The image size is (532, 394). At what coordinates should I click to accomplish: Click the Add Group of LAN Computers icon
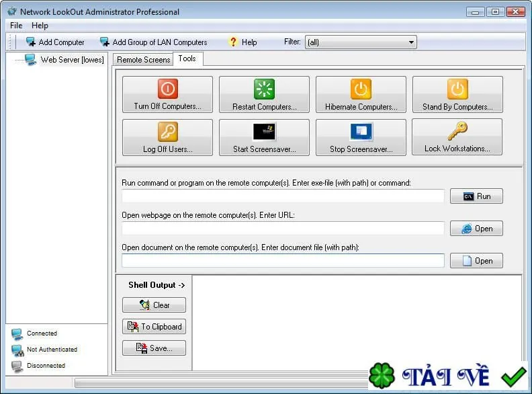pyautogui.click(x=105, y=42)
